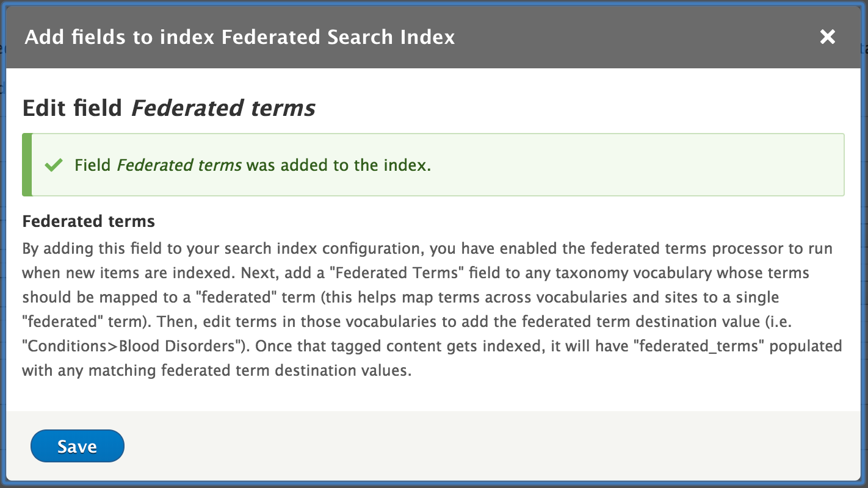Click 'Federated Search Index' in the title bar
The image size is (868, 488).
pyautogui.click(x=338, y=37)
